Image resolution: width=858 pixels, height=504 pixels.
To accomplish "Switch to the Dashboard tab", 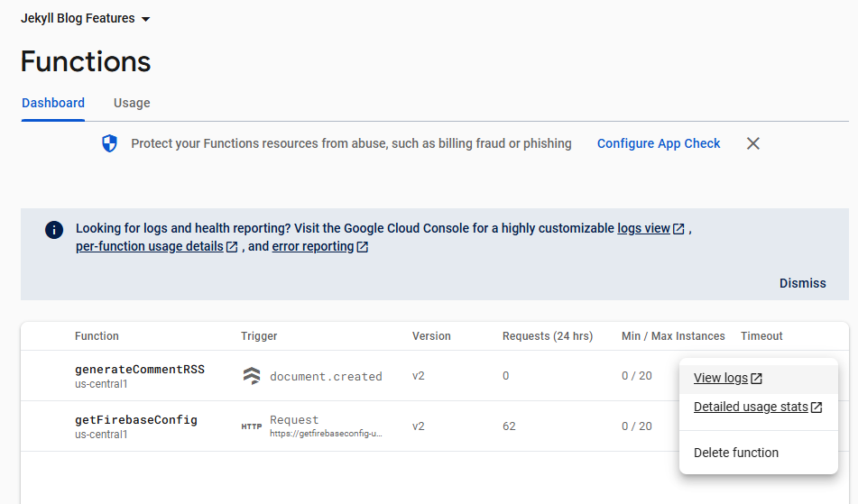I will 53,103.
